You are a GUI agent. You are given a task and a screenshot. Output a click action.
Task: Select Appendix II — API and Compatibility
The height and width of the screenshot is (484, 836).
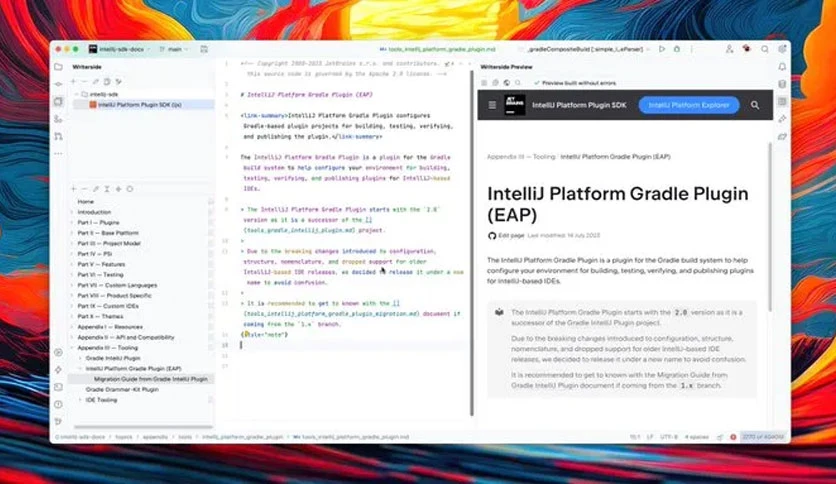click(126, 337)
